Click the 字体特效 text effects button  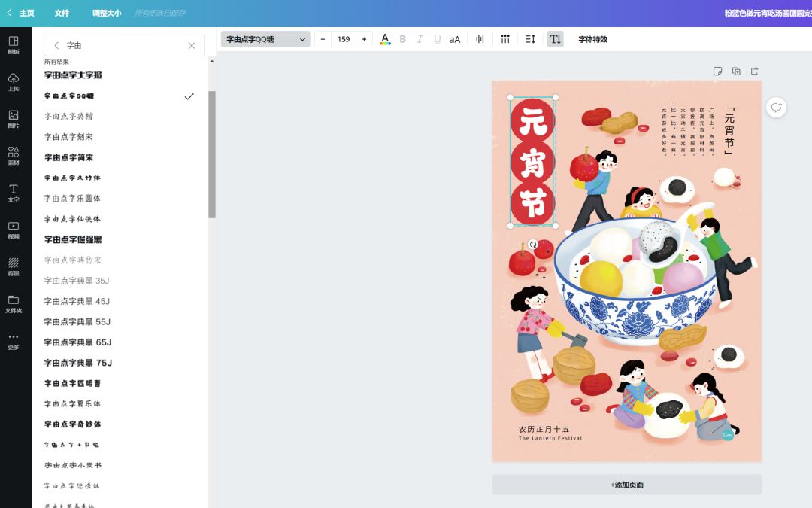coord(592,39)
